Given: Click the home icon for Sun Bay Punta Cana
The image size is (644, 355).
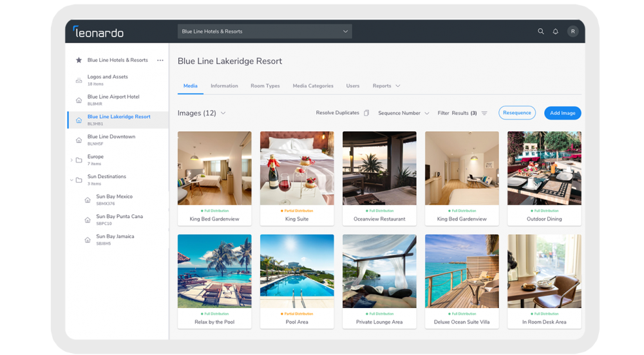Looking at the screenshot, I should tap(88, 220).
